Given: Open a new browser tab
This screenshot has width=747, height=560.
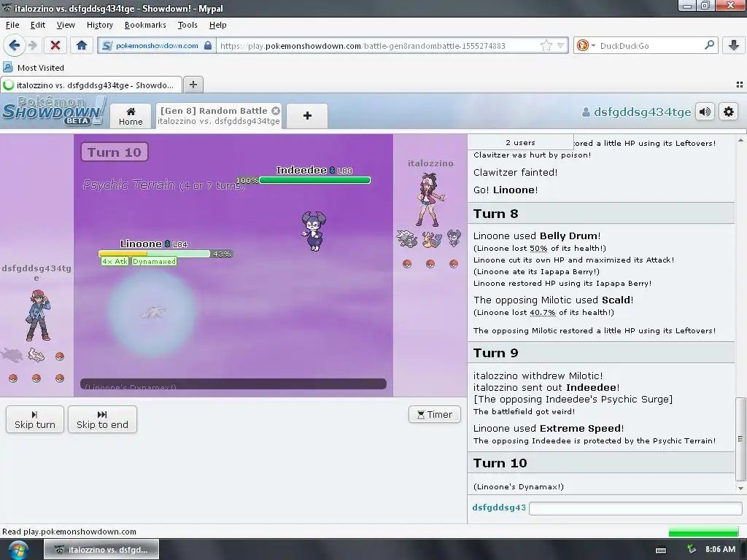Looking at the screenshot, I should click(x=193, y=85).
